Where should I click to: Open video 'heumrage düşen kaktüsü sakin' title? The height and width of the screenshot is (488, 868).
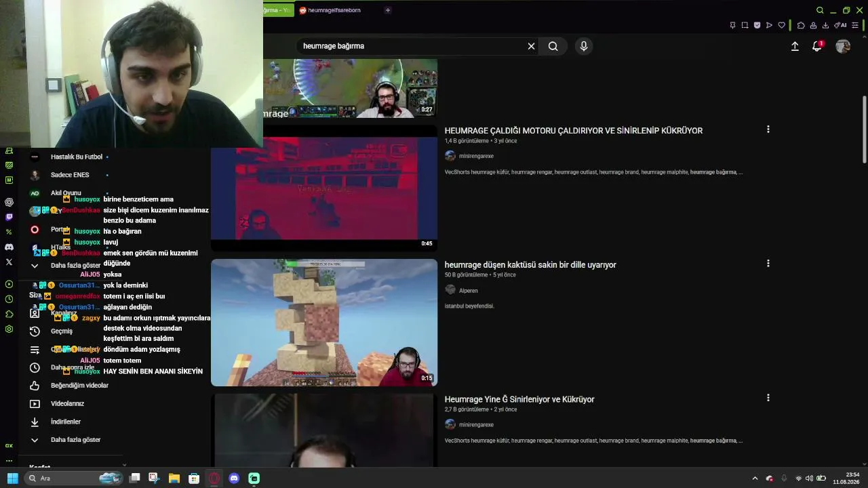click(530, 265)
